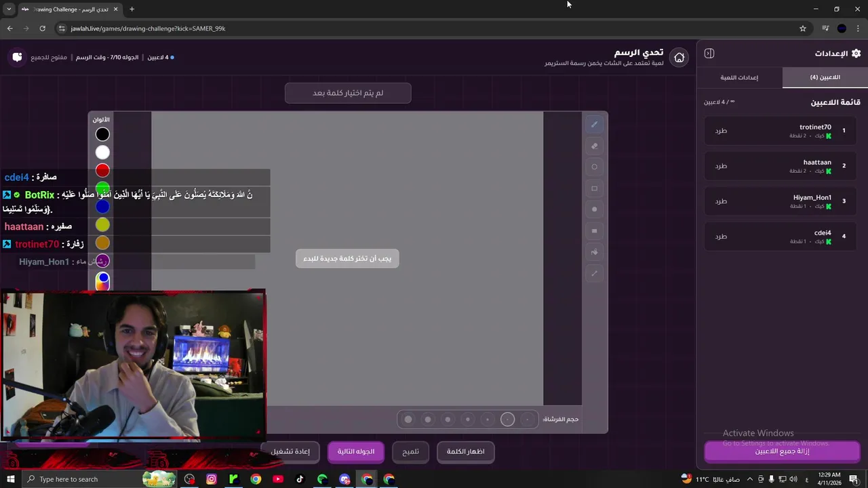This screenshot has width=868, height=488.
Task: Open the Windows Start menu
Action: pyautogui.click(x=10, y=479)
